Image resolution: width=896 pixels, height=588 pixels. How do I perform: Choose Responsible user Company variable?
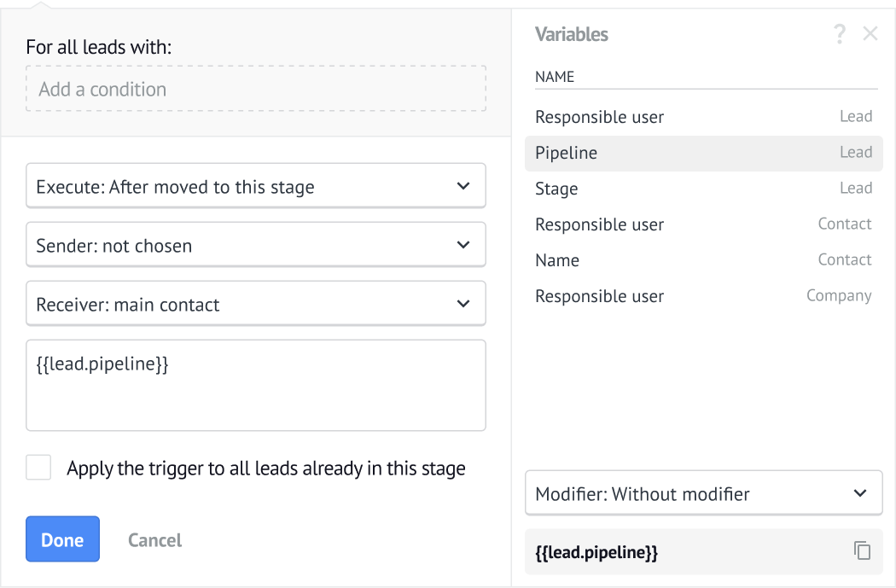pos(703,296)
